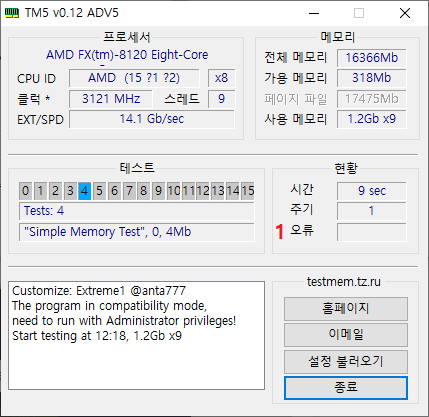429x417 pixels.
Task: Click the total memory value 16366Mb
Action: click(x=372, y=58)
